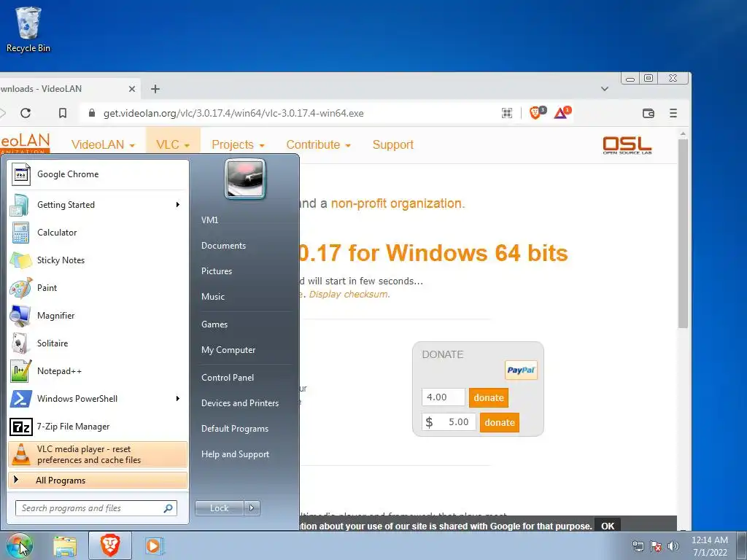
Task: Click donate button next to 4.00
Action: [x=488, y=397]
